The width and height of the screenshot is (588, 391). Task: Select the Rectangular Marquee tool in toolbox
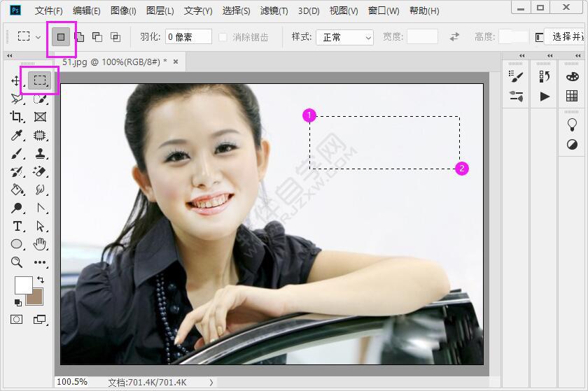point(40,80)
